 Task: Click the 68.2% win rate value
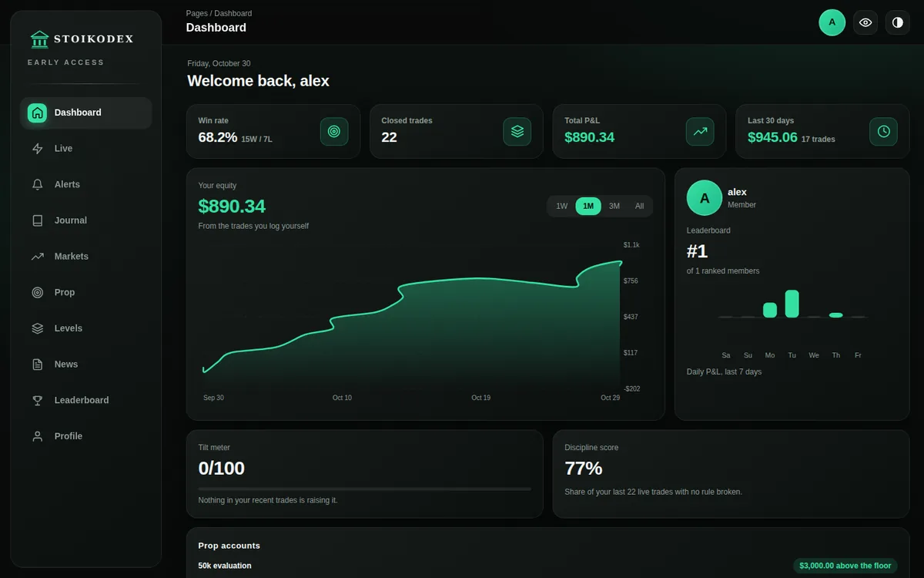coord(218,137)
